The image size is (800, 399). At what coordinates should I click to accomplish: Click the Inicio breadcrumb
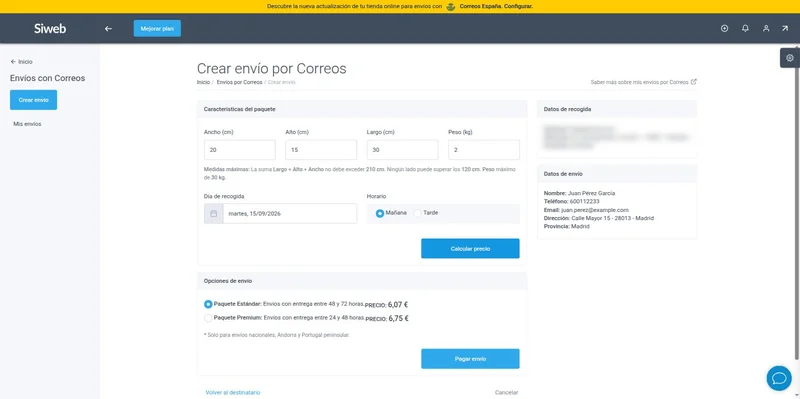pyautogui.click(x=203, y=82)
